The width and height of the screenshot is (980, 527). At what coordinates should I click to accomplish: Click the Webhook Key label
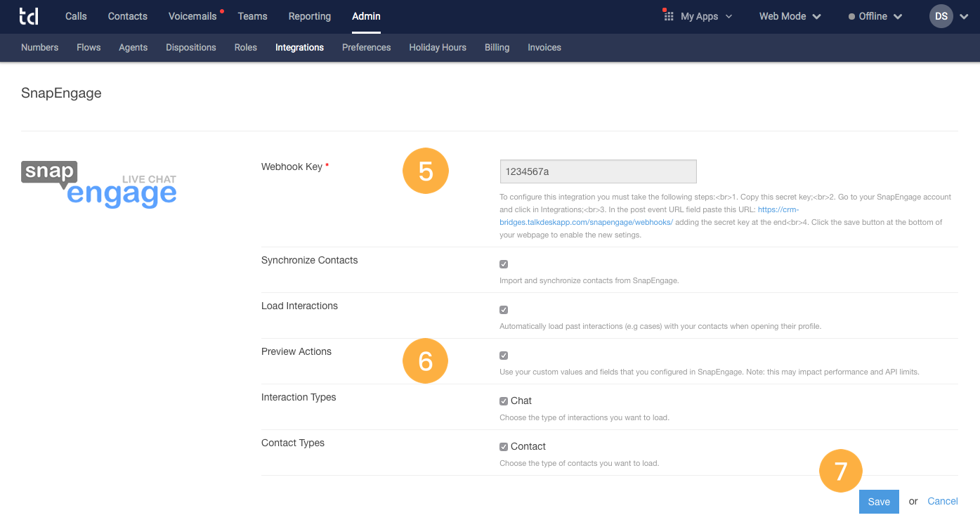(295, 167)
